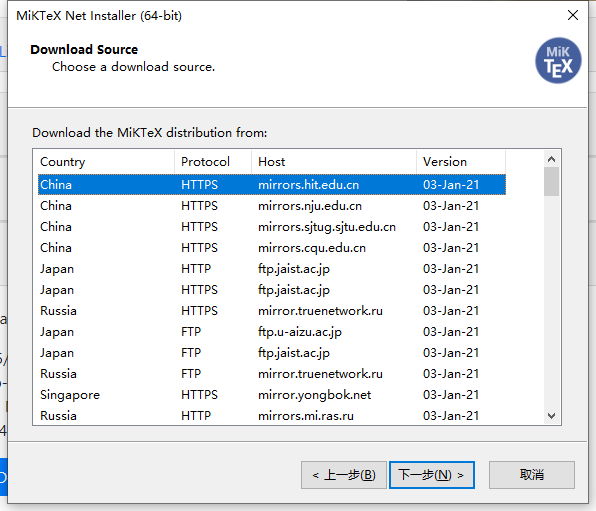Click the scroll up arrow of the mirror list
This screenshot has height=511, width=596.
[x=552, y=159]
